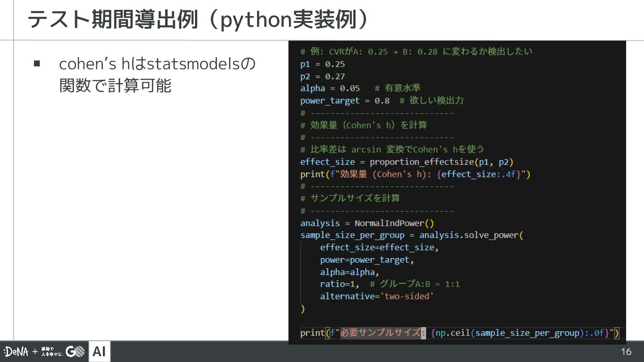644x362 pixels.
Task: Click the comment 効果量 (Cohen's h) を計算
Action: pos(363,125)
